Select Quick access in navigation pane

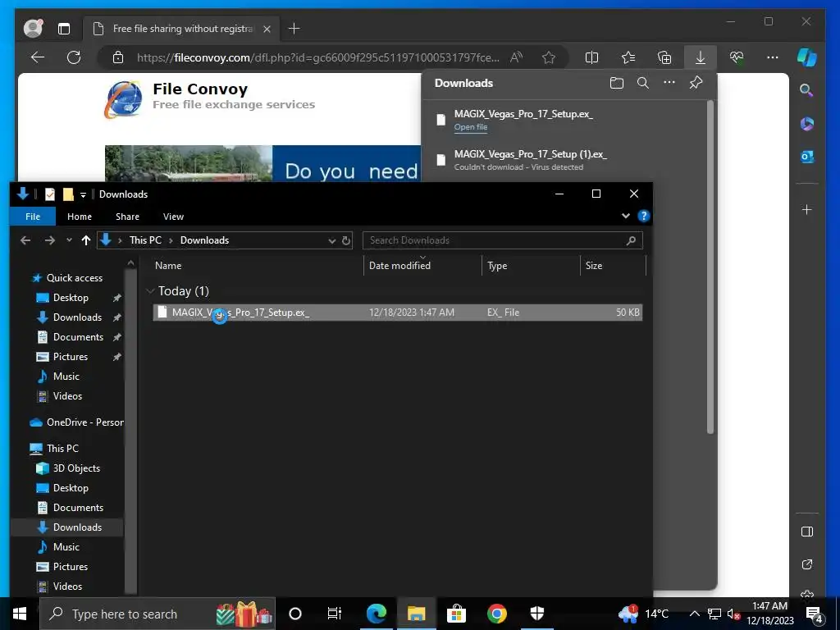74,278
